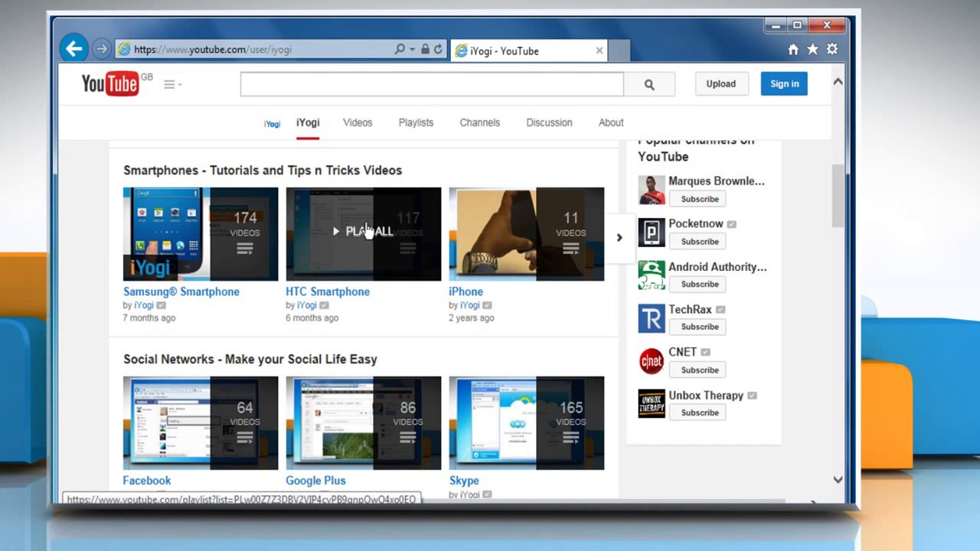This screenshot has width=980, height=551.
Task: Open Facebook playlist thumbnail
Action: [201, 423]
